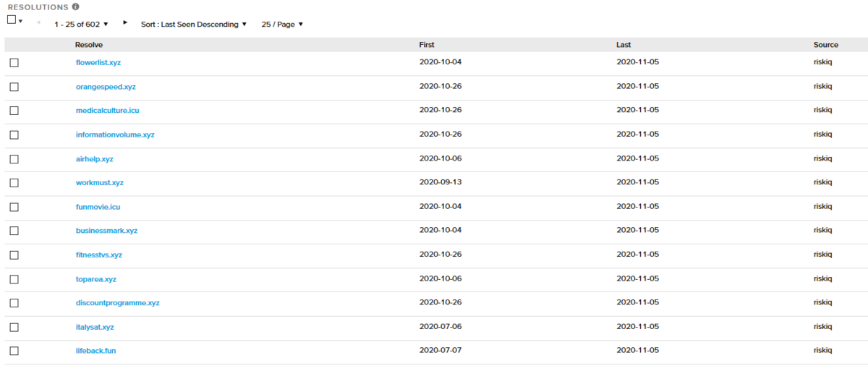Open lifeback.fun domain link

point(95,351)
